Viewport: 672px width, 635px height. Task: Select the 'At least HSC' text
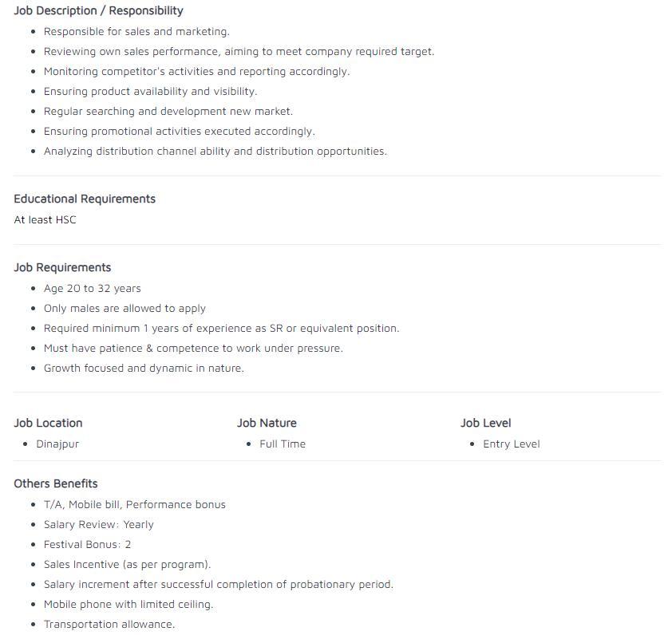tap(45, 220)
